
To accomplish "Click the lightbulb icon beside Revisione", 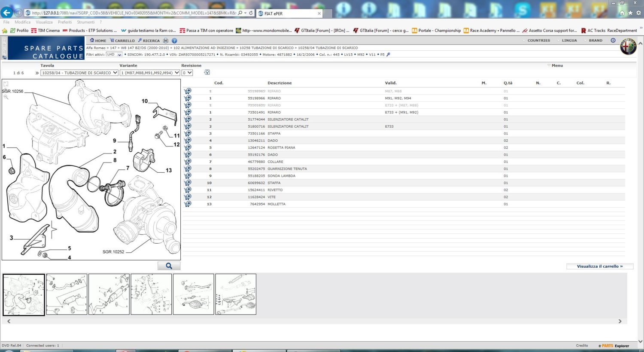I will (207, 72).
